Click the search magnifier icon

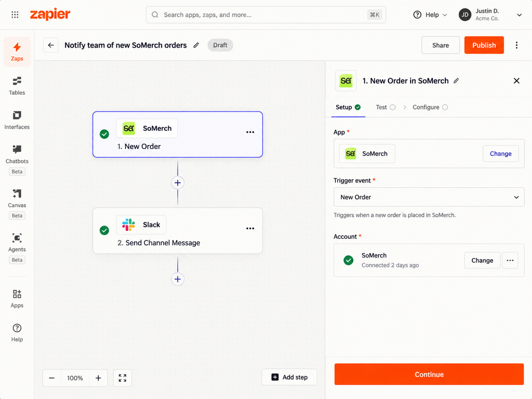[x=155, y=14]
